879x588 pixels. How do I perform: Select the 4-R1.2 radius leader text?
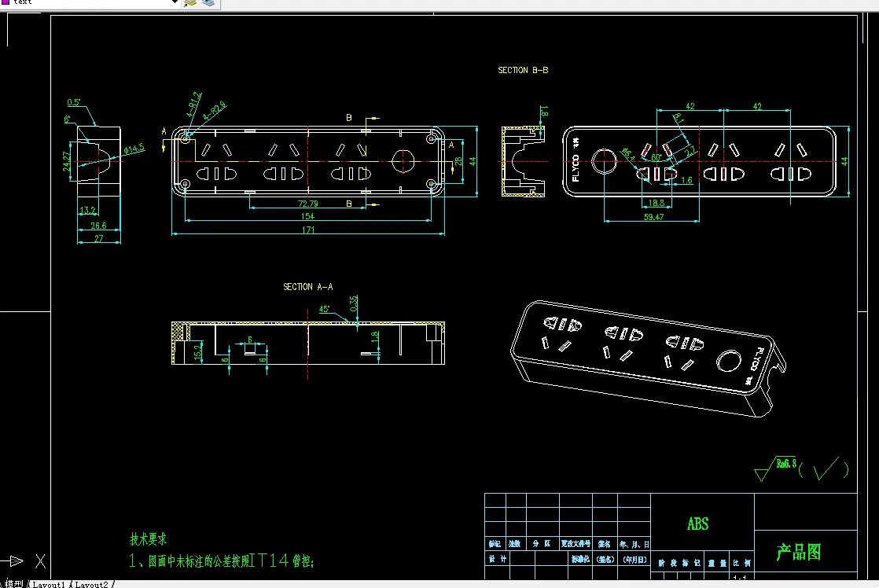click(194, 105)
